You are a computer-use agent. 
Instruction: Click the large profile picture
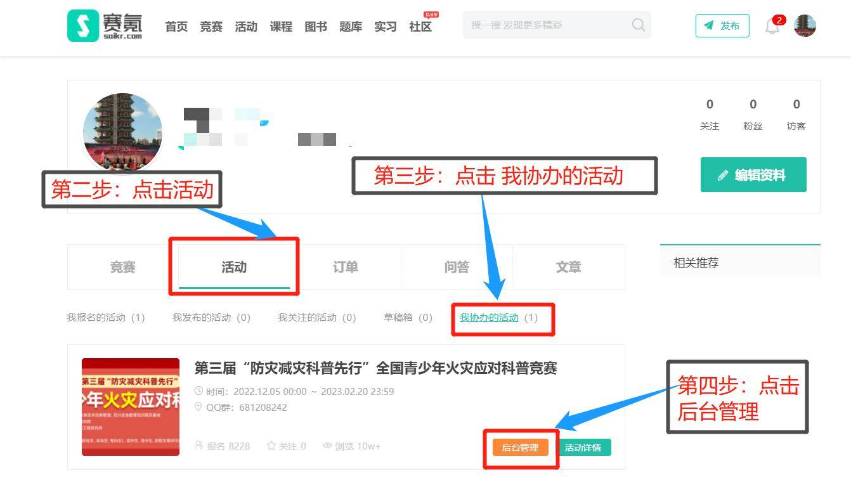(x=122, y=132)
